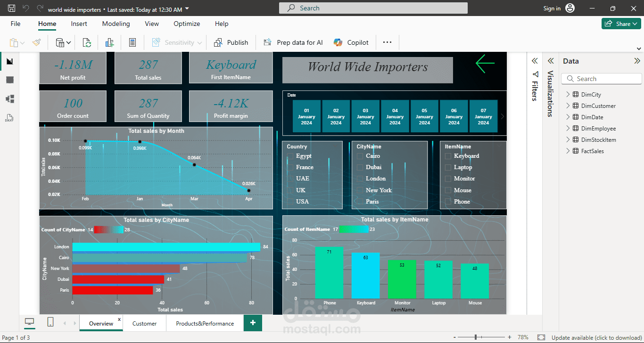Expand the DimCity table
644x343 pixels.
tap(568, 95)
